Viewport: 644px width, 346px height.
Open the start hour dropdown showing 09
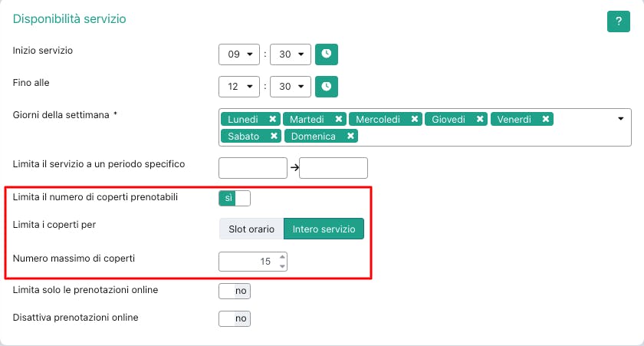pos(239,54)
